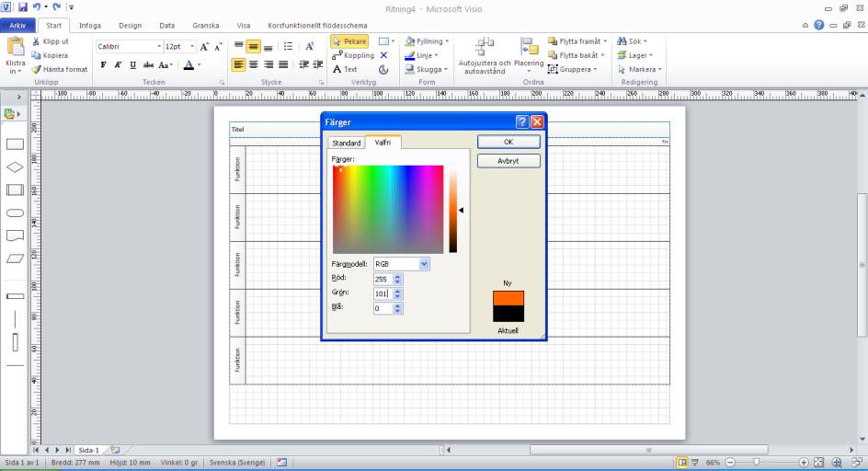Toggle center text alignment
The image size is (868, 471).
click(x=254, y=64)
